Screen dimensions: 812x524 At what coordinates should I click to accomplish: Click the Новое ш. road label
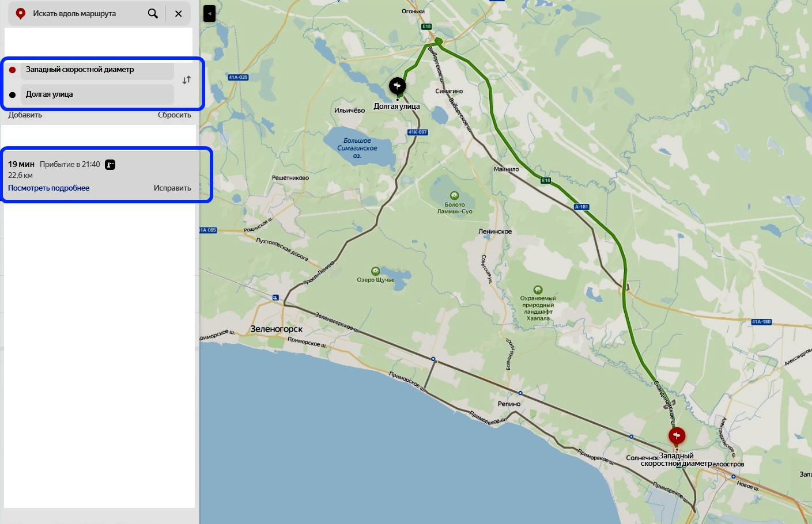click(x=748, y=485)
